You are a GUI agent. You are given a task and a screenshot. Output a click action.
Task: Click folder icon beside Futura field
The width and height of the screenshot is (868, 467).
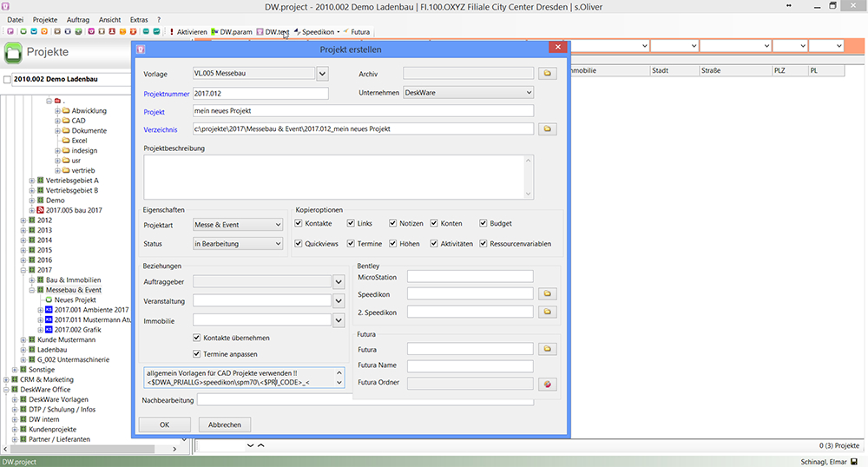548,349
